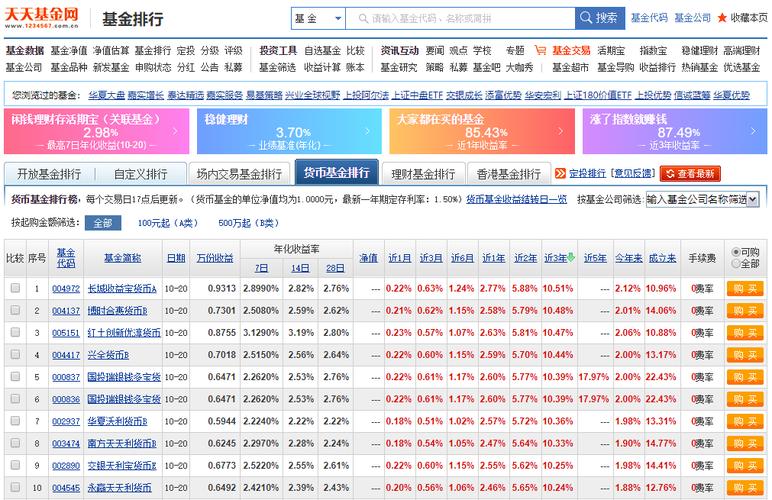772x500 pixels.
Task: Select the 货币基金排行 tab
Action: coord(336,173)
